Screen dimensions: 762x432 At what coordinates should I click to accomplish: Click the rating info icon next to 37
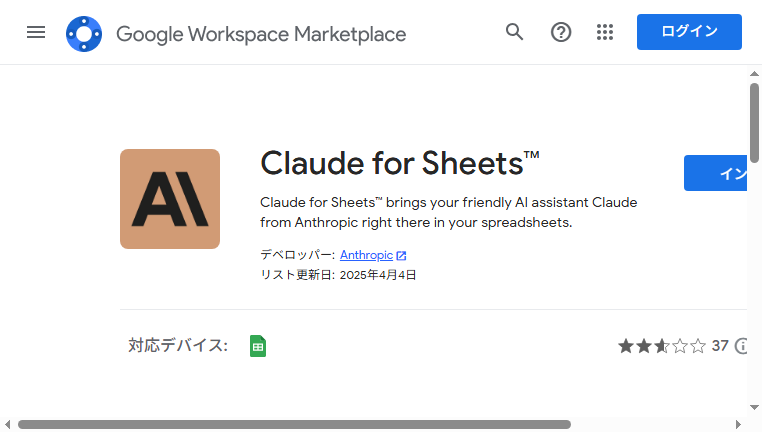[741, 346]
